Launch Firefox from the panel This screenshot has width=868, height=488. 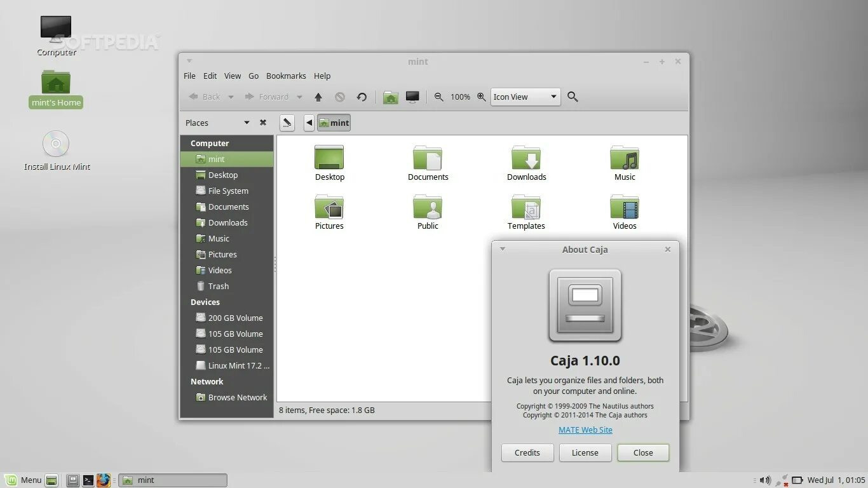[104, 480]
